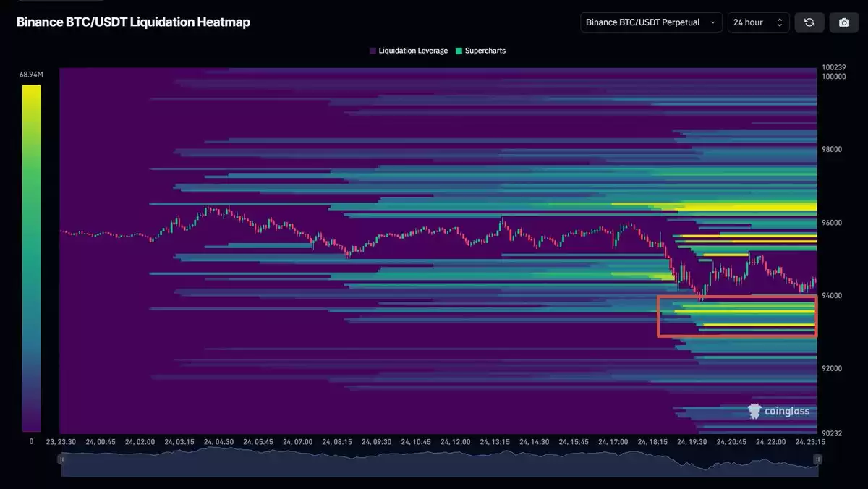Click the 100000 price axis label
868x489 pixels.
(x=834, y=76)
